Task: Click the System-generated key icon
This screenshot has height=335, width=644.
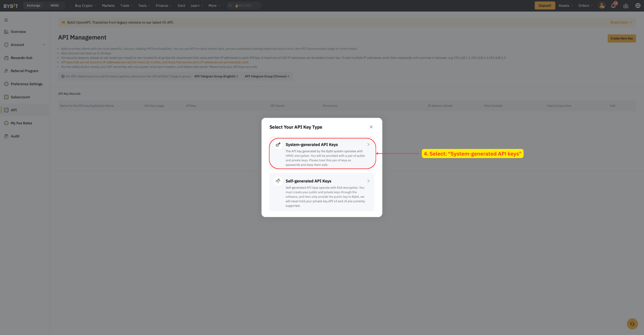Action: coord(278,145)
